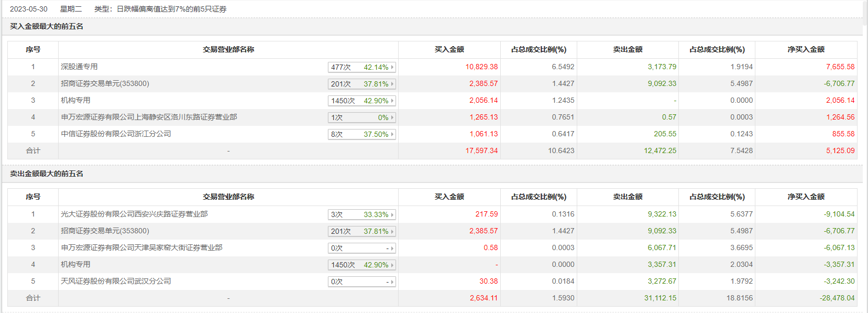Viewport: 868px width, 313px height.
Task: Click 天风证券股份有限公司武汉分公司 link
Action: point(116,281)
